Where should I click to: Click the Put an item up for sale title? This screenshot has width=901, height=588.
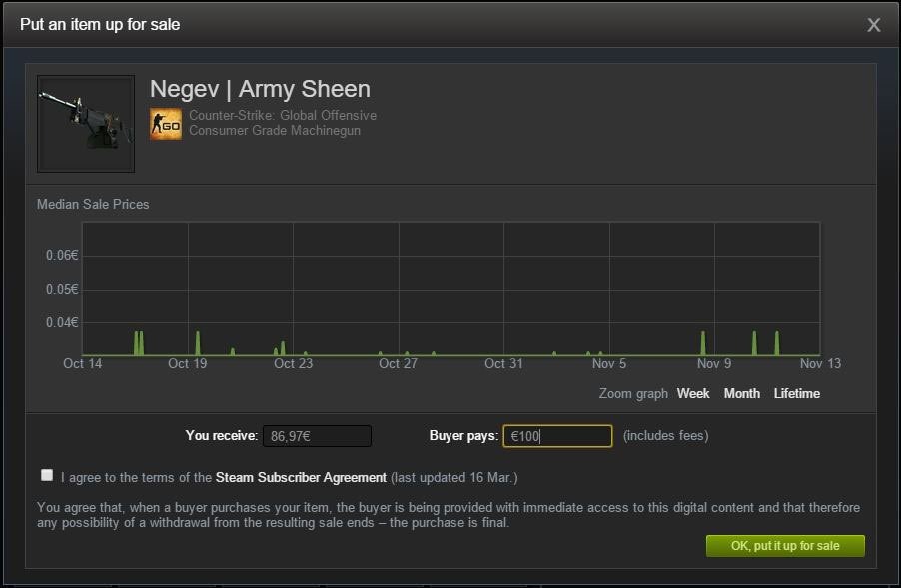point(100,25)
